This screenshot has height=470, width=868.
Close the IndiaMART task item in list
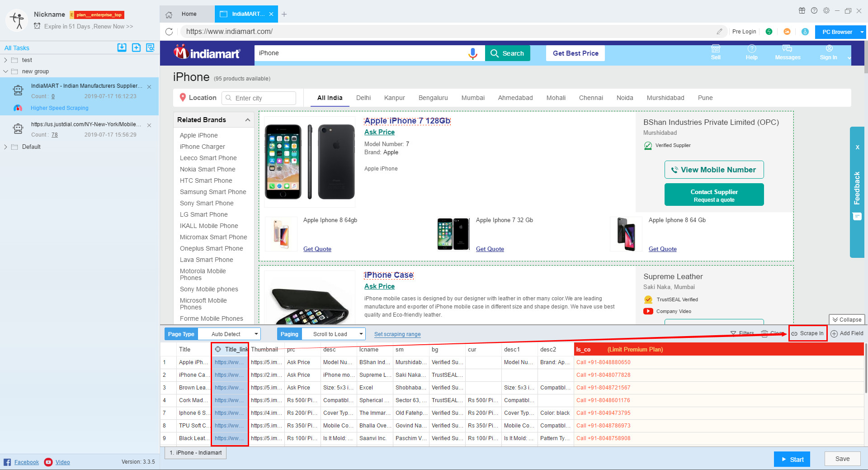pyautogui.click(x=149, y=87)
